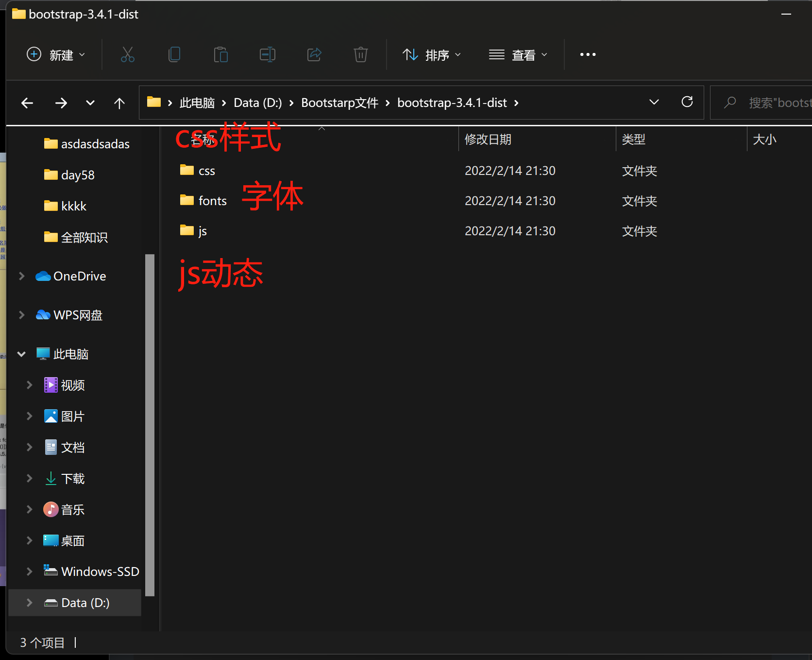Viewport: 812px width, 660px height.
Task: Select the fonts folder
Action: [x=212, y=201]
